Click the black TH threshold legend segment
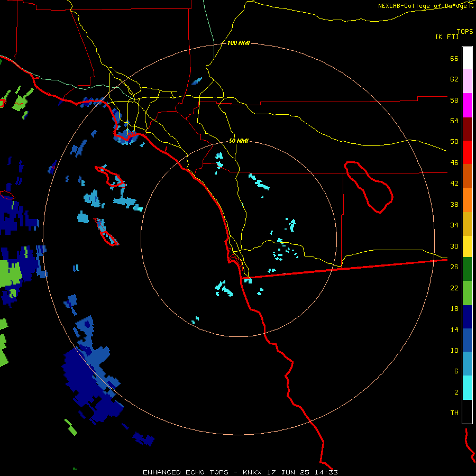Viewport: 476px width, 476px height. [467, 411]
